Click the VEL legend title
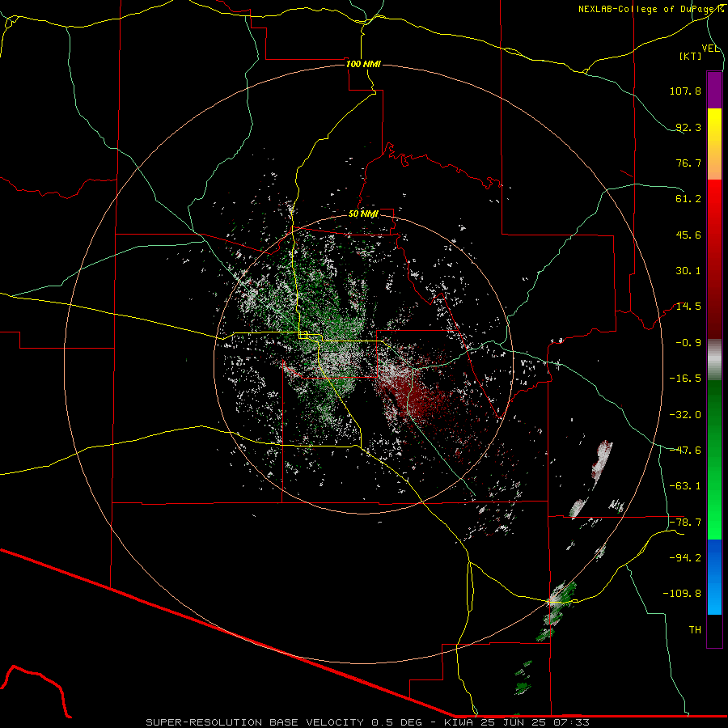The height and width of the screenshot is (728, 728). pyautogui.click(x=710, y=48)
